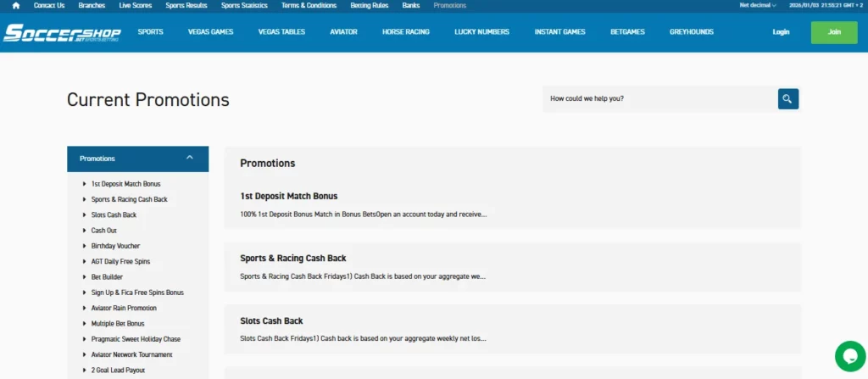This screenshot has height=379, width=868.
Task: Open 1st Deposit Match Bonus article heading
Action: pos(288,196)
